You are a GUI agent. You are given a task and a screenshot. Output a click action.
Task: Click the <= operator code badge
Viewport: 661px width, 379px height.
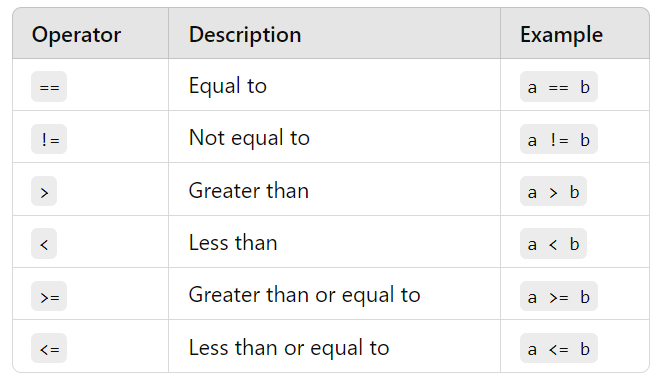pyautogui.click(x=49, y=348)
